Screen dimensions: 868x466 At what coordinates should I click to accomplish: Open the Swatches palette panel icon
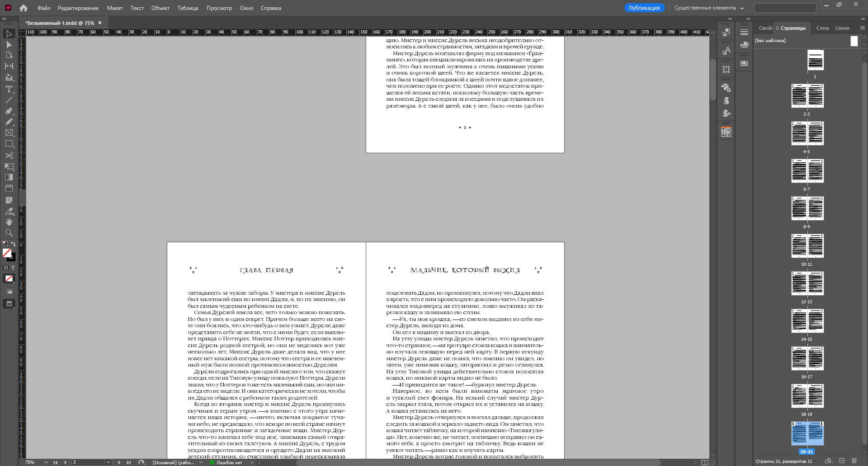coord(744,64)
